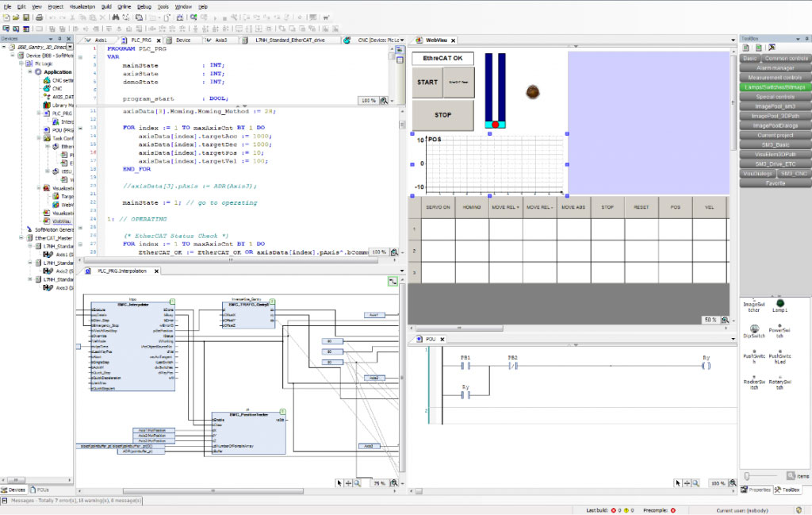The width and height of the screenshot is (812, 515).
Task: Open the File menu
Action: (x=7, y=6)
